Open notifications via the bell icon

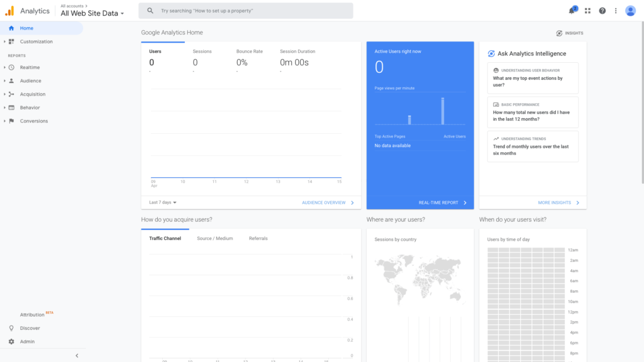coord(570,10)
